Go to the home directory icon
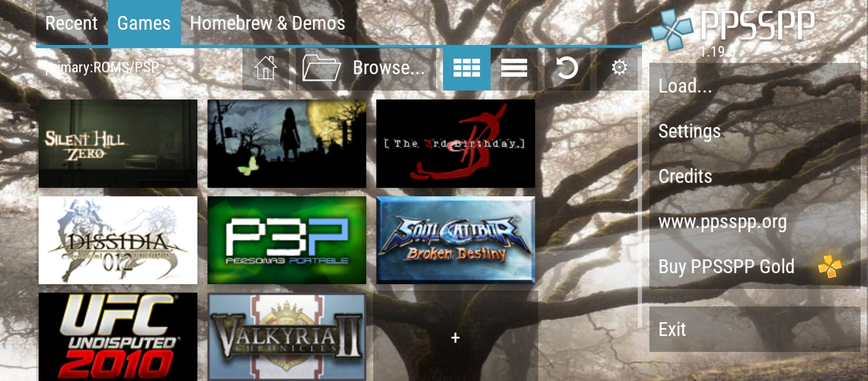 coord(266,68)
